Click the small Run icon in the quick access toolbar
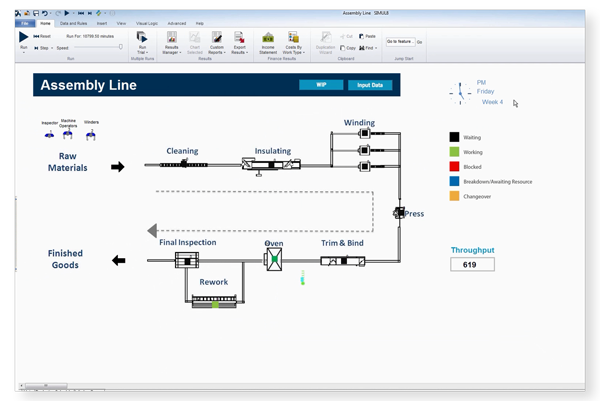This screenshot has width=600, height=401. point(67,13)
